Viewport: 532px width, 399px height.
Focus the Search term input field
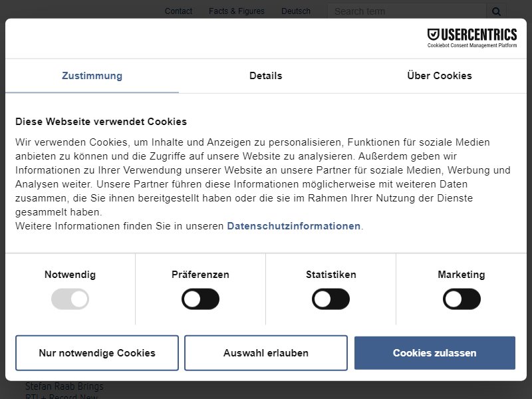click(x=407, y=11)
